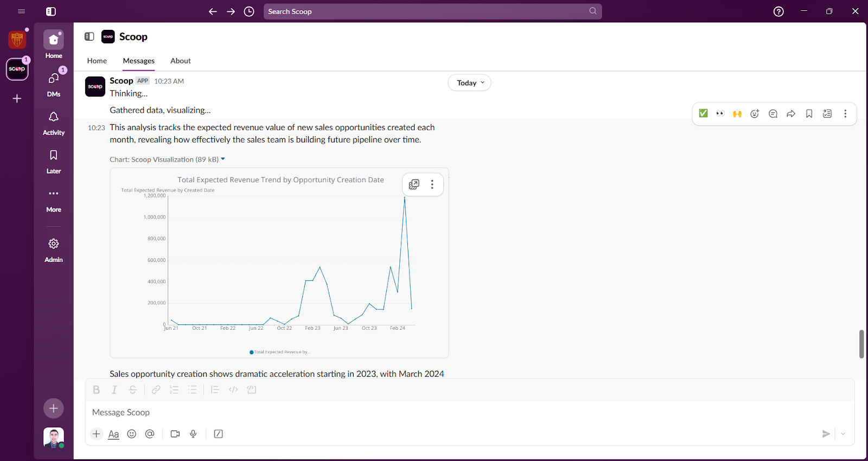The image size is (868, 461).
Task: Open attachments plus in composer
Action: pos(97,434)
